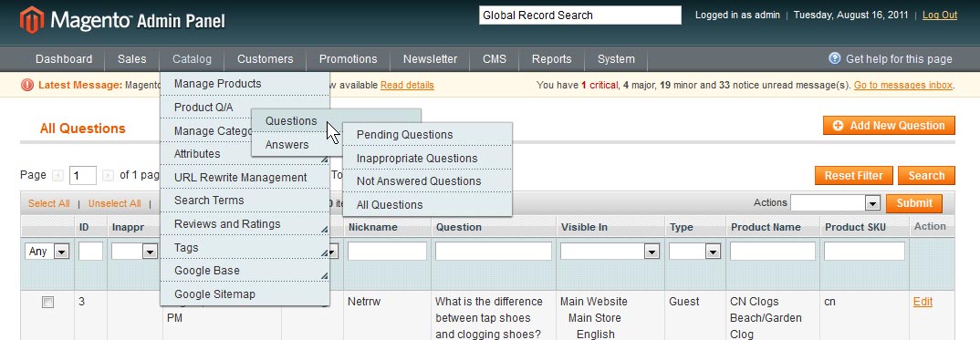Click the Reset Filter button
The height and width of the screenshot is (340, 980).
[854, 176]
